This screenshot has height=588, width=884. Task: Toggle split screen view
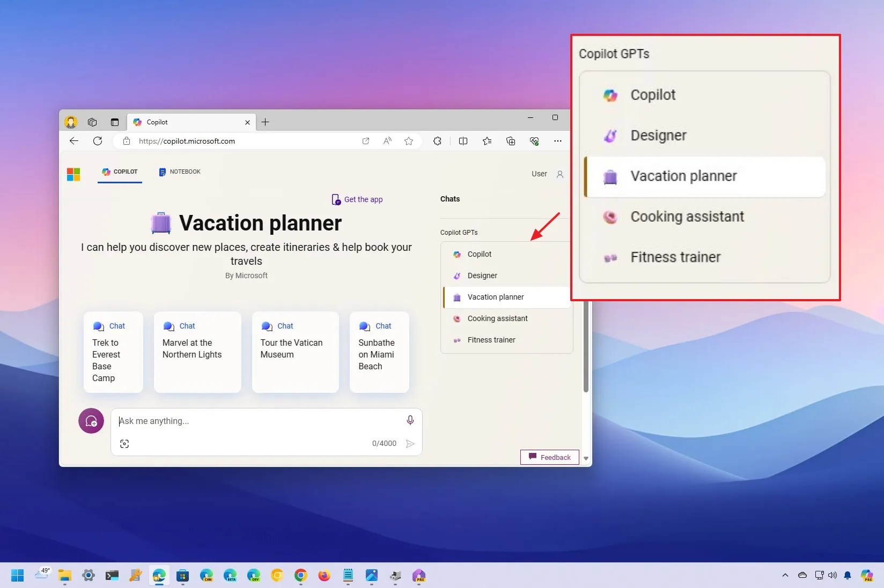click(x=463, y=141)
